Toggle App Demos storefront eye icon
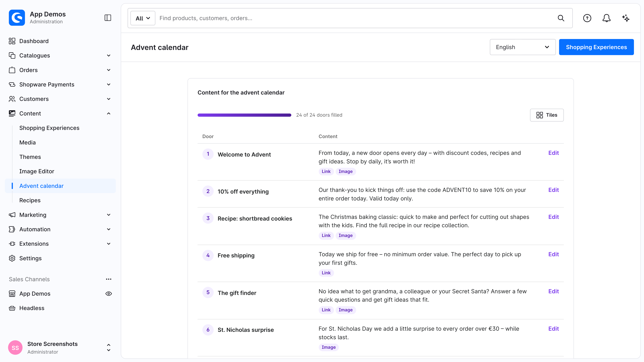The width and height of the screenshot is (644, 362). 109,294
